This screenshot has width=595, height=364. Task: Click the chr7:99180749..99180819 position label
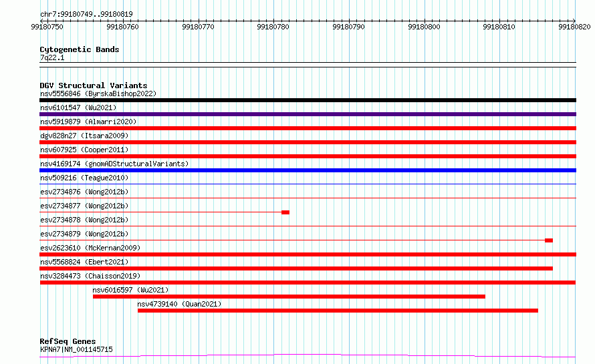click(x=86, y=14)
